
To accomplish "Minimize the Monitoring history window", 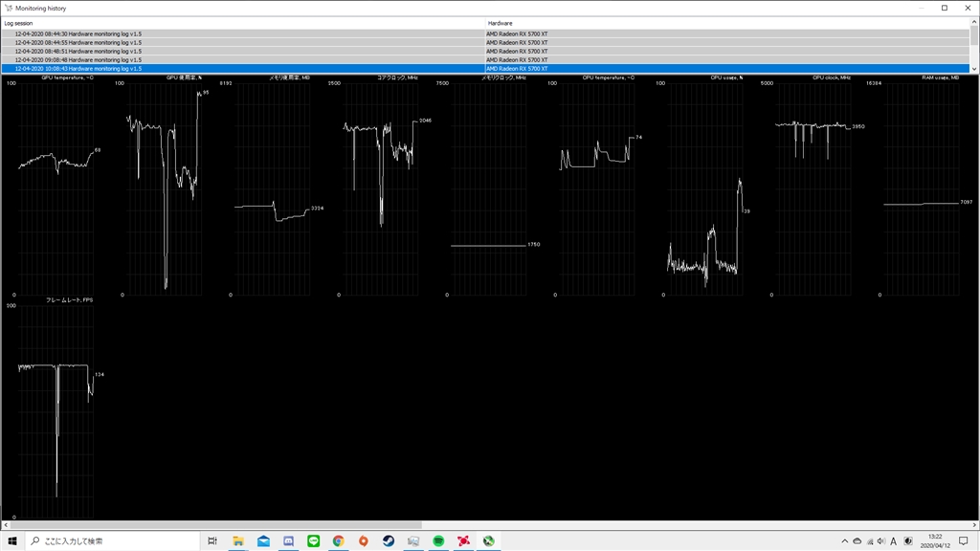I will (922, 8).
